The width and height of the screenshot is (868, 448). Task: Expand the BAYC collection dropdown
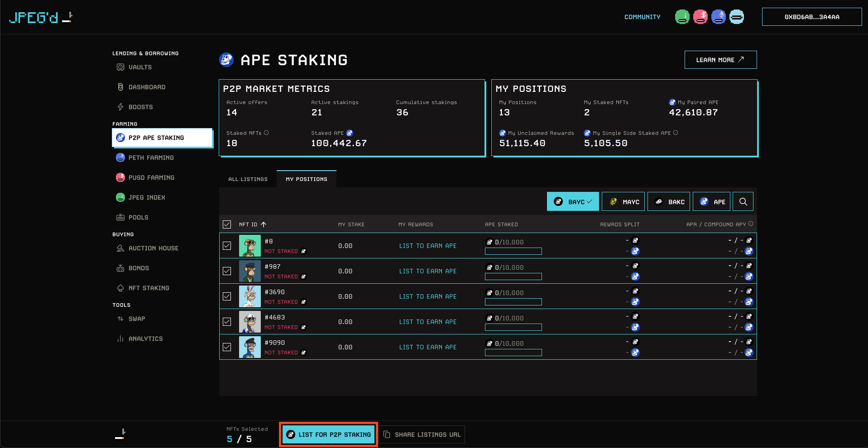click(573, 202)
